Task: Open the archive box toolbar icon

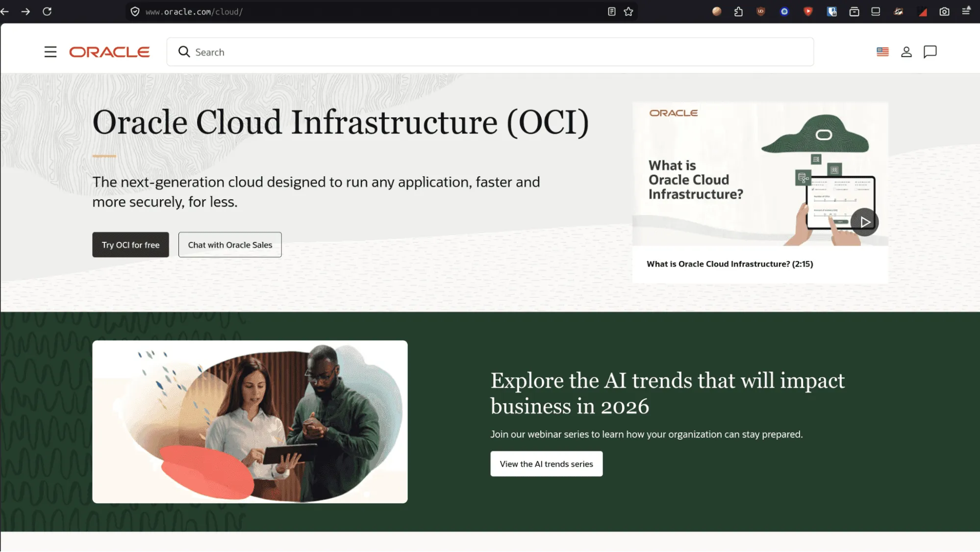Action: (x=854, y=11)
